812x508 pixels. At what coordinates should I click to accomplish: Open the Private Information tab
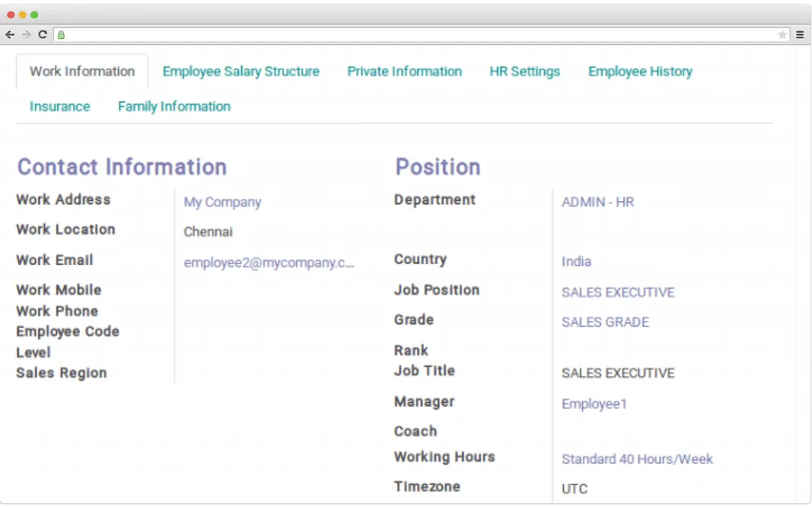(x=404, y=72)
